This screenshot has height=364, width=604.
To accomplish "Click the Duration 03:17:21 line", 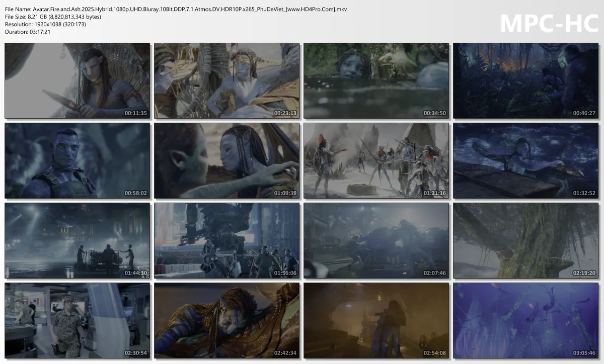I will coord(28,32).
